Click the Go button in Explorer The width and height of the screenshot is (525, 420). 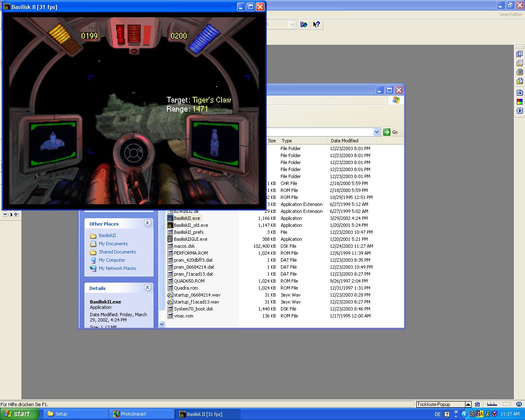click(390, 132)
